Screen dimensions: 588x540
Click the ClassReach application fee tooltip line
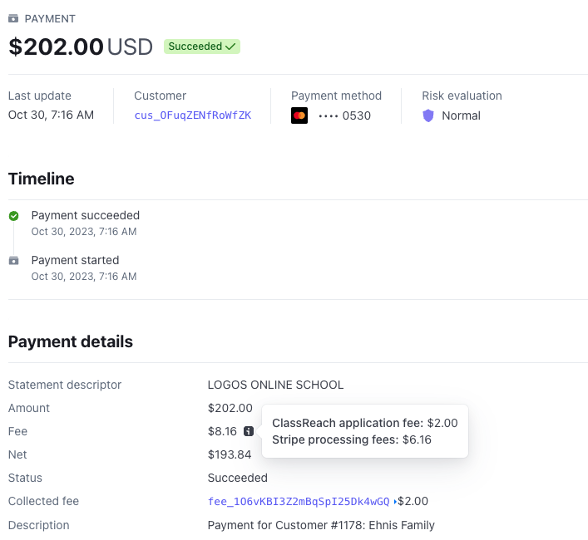(x=365, y=423)
